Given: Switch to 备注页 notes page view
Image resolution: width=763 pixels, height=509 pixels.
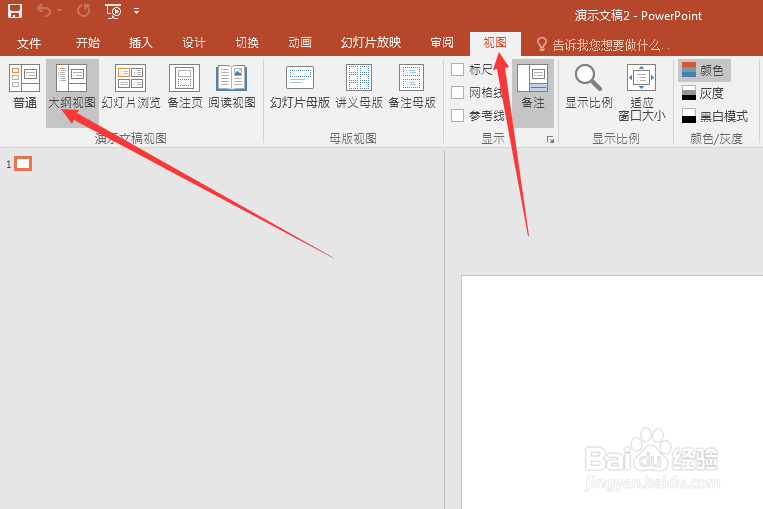Looking at the screenshot, I should (184, 86).
